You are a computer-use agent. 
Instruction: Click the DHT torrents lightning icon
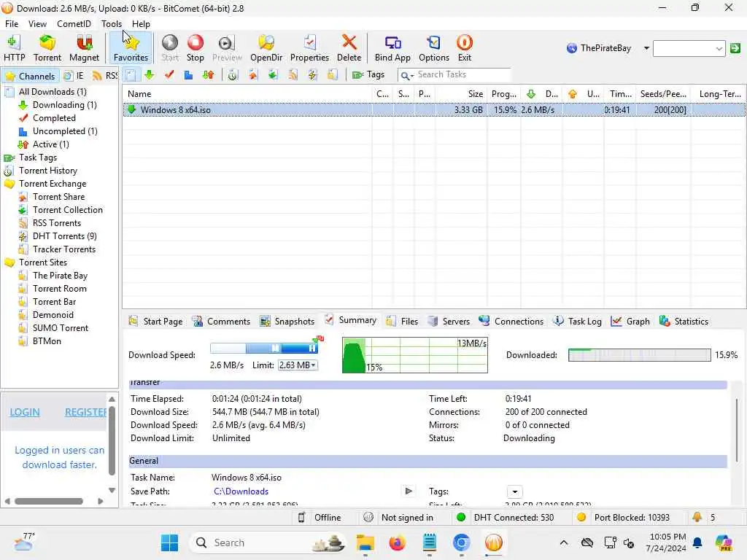coord(312,75)
